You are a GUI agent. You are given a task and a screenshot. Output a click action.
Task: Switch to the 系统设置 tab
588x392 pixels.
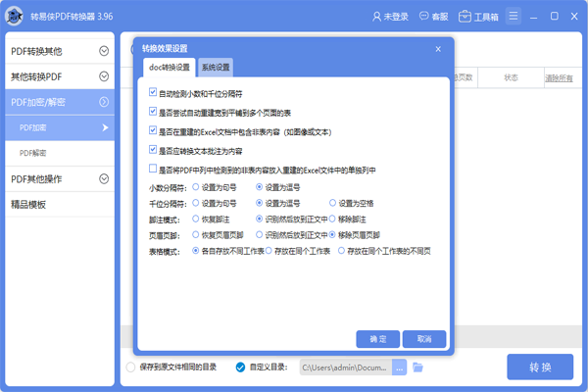(216, 68)
